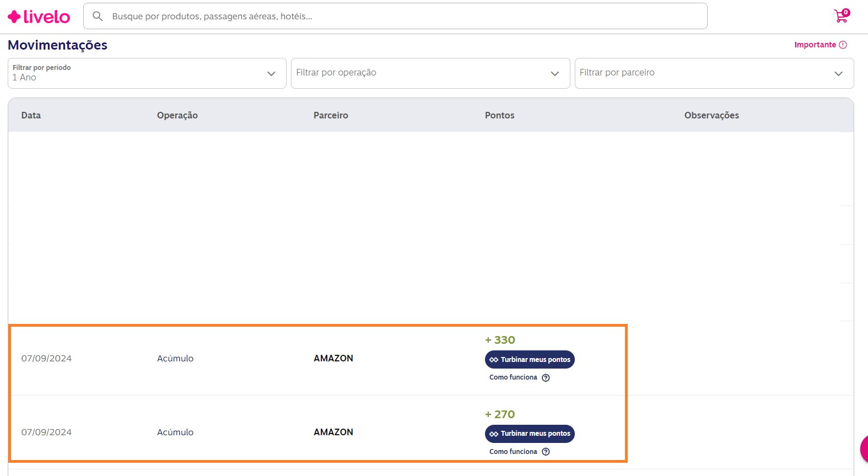Click the Livelo logo
Screen dimensions: 868x476
coord(39,17)
